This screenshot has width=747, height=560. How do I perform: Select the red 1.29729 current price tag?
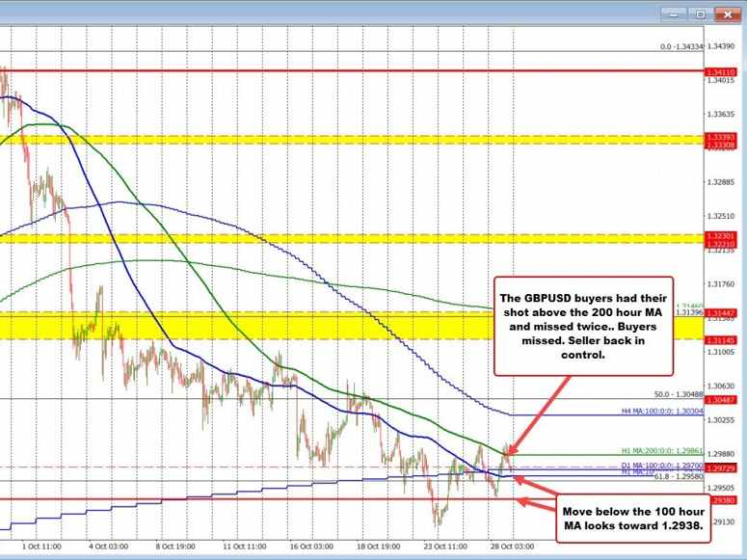(x=721, y=469)
